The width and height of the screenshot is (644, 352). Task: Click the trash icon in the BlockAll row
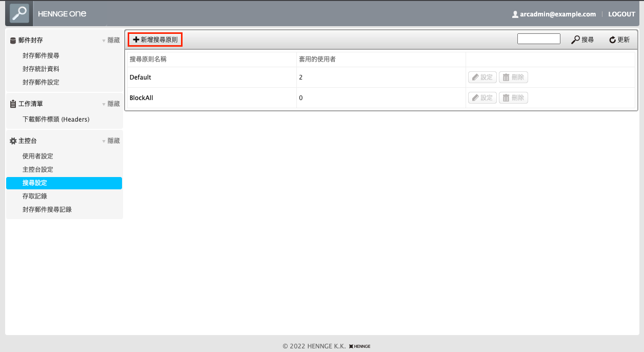tap(506, 98)
